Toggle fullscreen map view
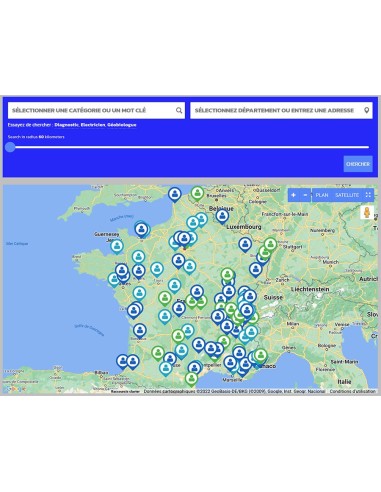Image resolution: width=381 pixels, height=492 pixels. 368,195
